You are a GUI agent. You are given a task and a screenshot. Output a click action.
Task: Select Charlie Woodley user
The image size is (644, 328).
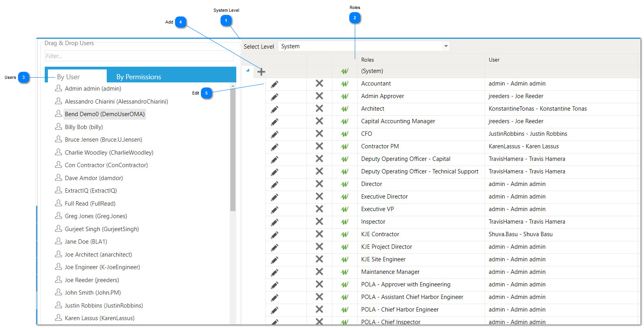tap(109, 153)
